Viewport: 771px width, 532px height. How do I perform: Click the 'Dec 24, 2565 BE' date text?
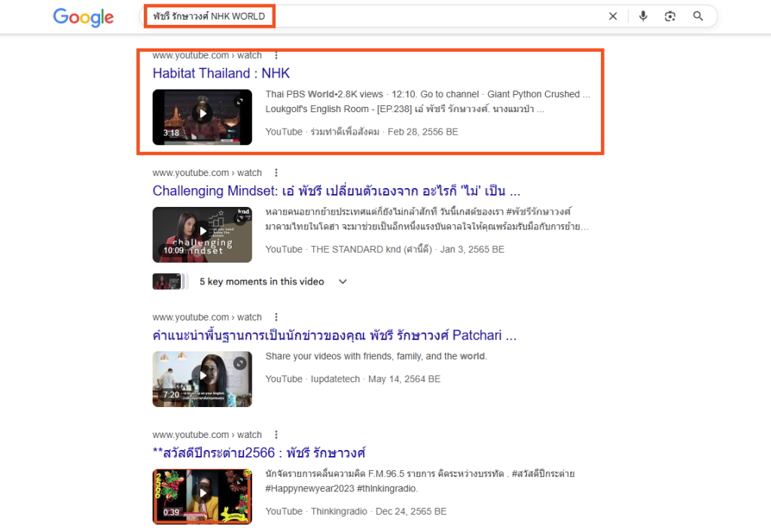[x=411, y=512]
